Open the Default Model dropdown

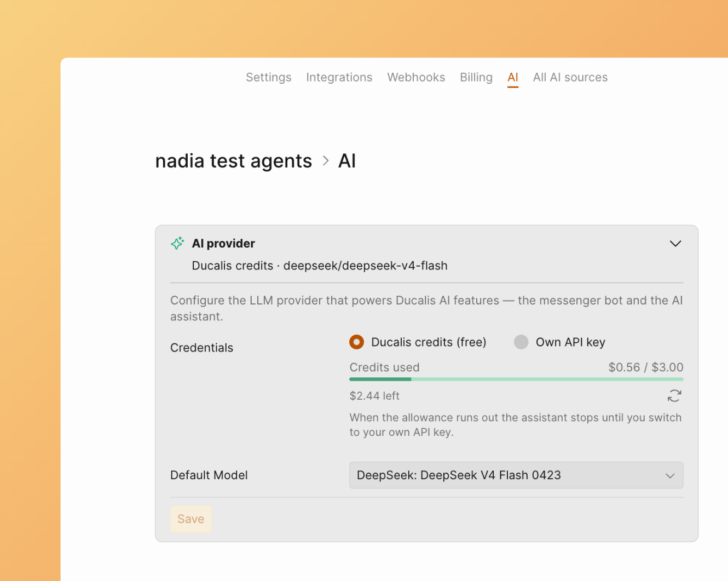point(516,475)
